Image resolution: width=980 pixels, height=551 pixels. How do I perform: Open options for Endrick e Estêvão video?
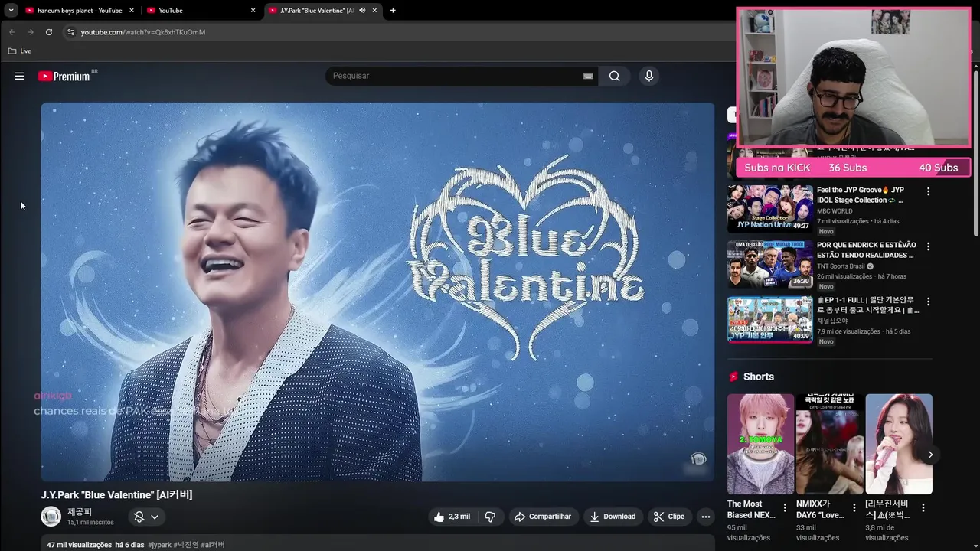[x=928, y=246]
